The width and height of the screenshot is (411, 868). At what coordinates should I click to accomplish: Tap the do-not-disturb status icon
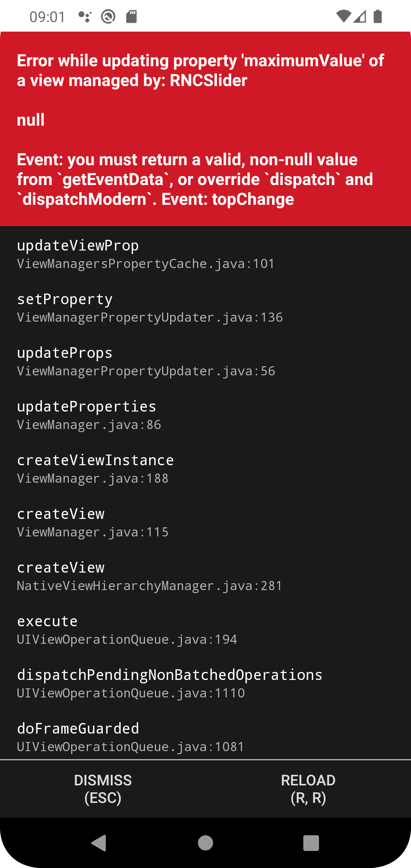click(108, 16)
